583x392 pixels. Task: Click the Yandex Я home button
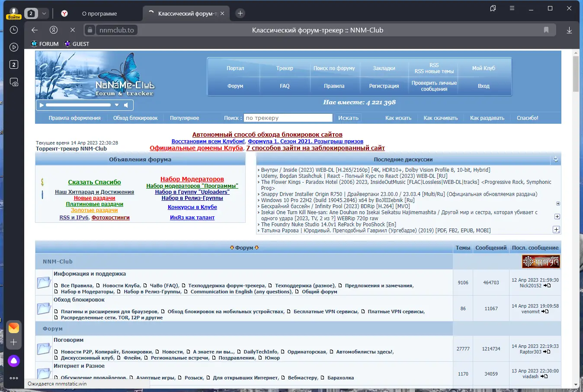coord(54,30)
